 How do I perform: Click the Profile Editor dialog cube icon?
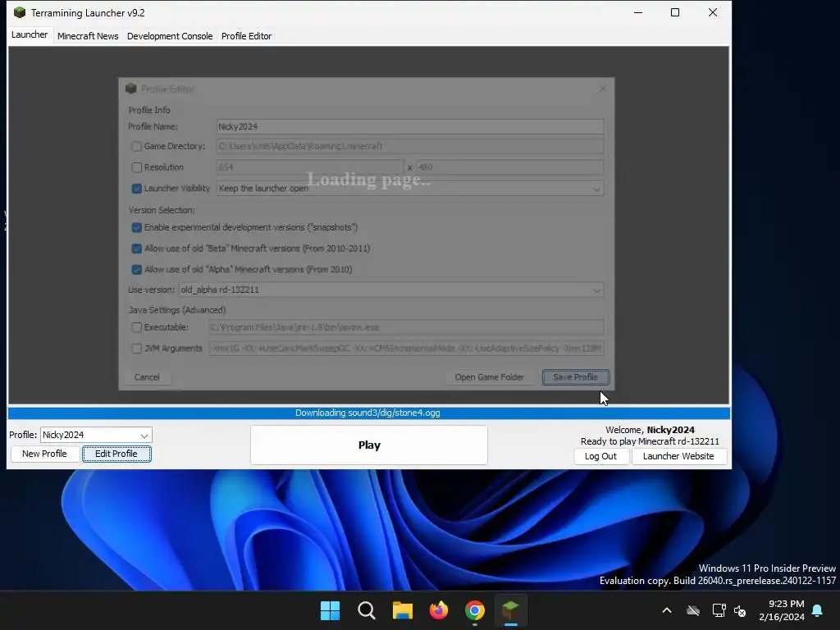click(x=131, y=89)
